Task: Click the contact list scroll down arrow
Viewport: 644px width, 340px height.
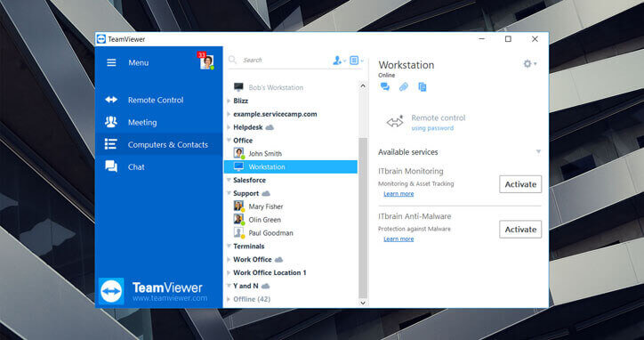Action: point(363,303)
